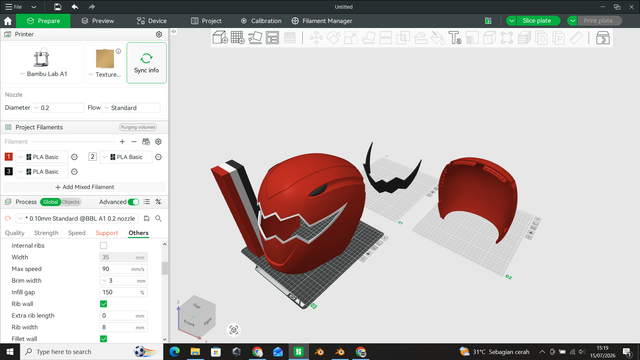Switch to the Project tab
This screenshot has height=360, width=640.
pyautogui.click(x=206, y=21)
